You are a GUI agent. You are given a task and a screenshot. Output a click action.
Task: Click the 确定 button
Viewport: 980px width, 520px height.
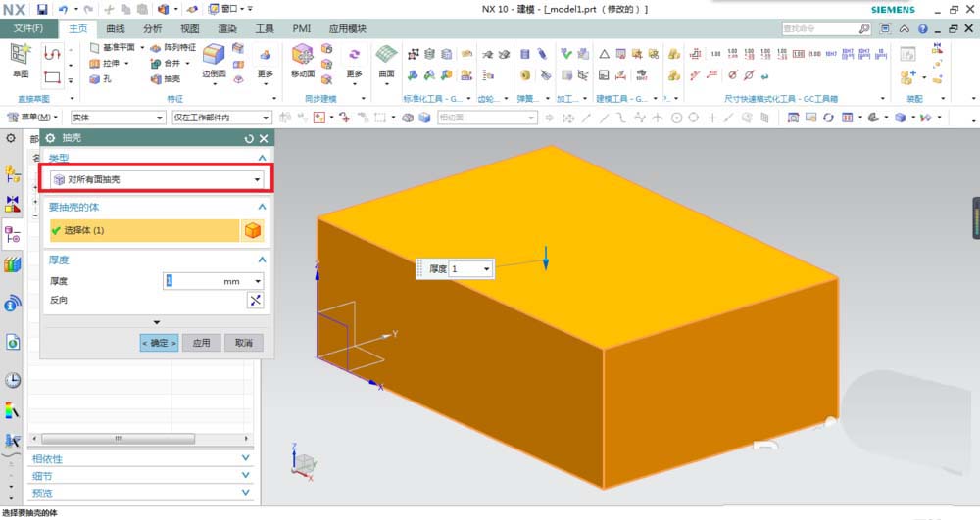tap(159, 343)
